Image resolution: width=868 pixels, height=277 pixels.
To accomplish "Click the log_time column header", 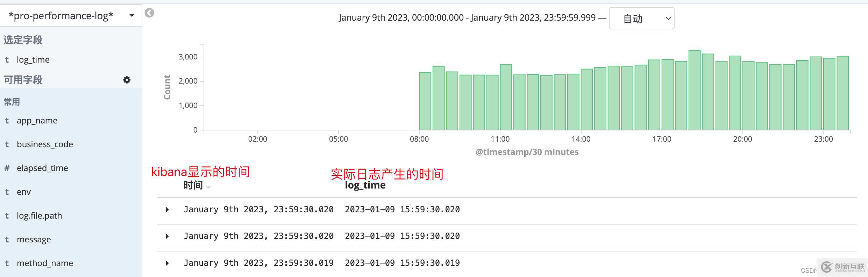I will [x=365, y=185].
